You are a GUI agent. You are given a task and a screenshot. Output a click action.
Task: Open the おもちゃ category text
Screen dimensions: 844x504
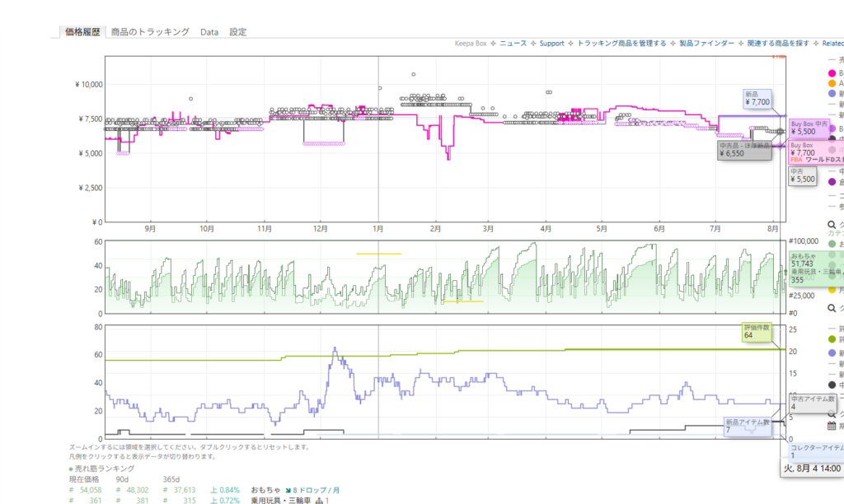(265, 490)
